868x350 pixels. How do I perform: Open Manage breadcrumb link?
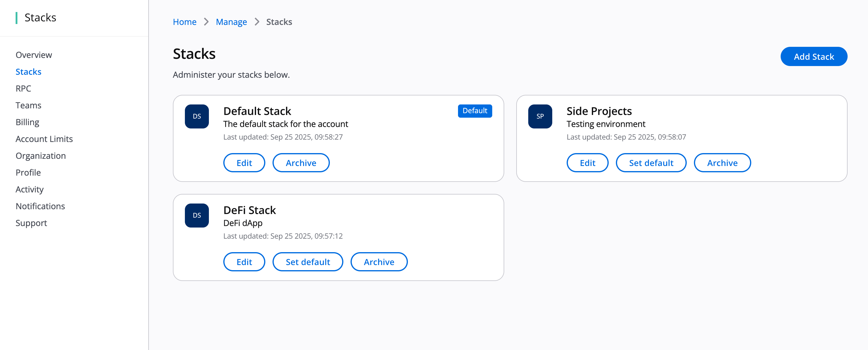[231, 22]
